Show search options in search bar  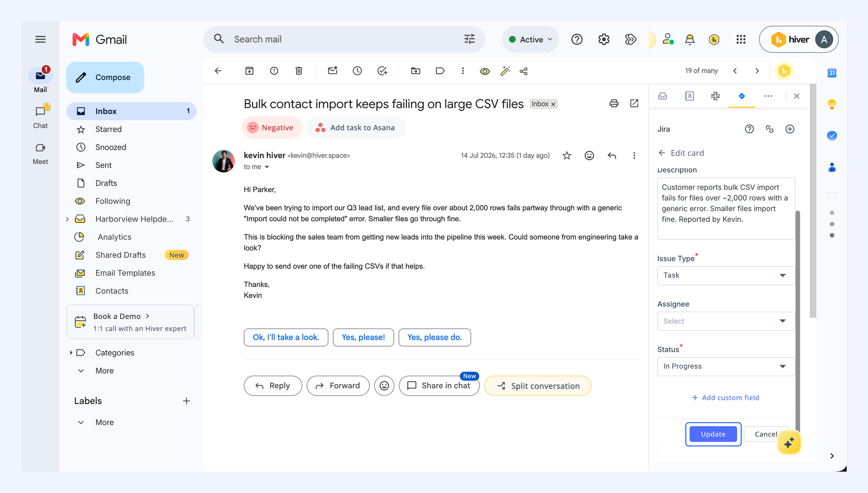[x=469, y=39]
